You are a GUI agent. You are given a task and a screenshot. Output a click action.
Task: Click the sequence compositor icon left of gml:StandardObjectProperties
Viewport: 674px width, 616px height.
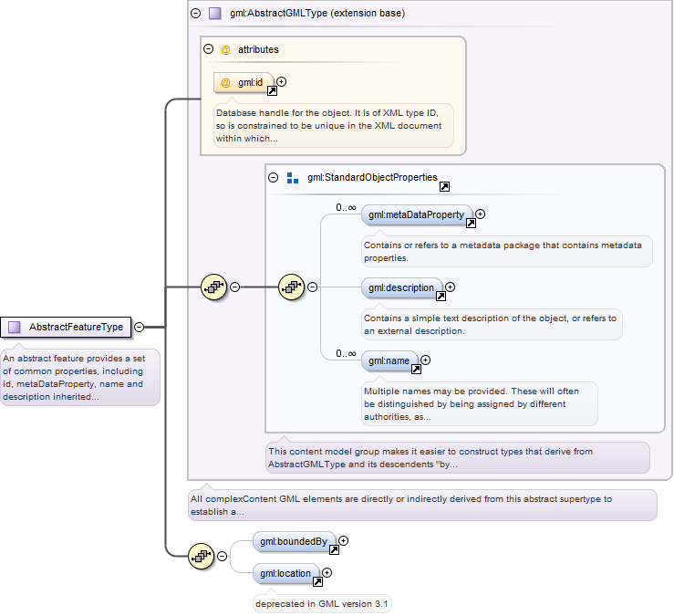point(213,287)
